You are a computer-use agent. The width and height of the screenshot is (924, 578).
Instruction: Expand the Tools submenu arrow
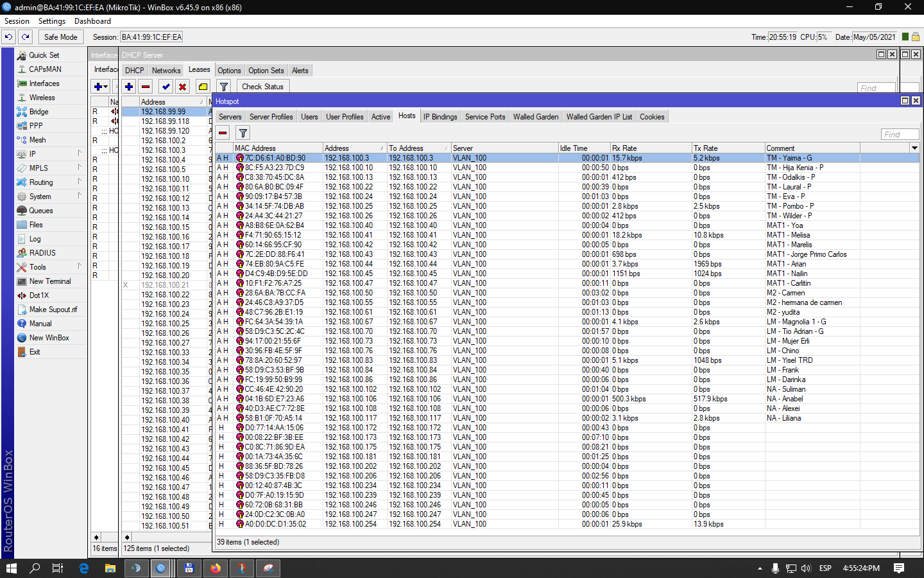(80, 267)
